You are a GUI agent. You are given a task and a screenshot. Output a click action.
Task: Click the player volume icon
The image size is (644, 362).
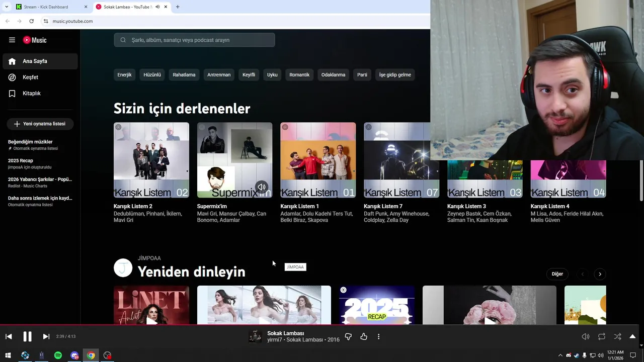586,336
